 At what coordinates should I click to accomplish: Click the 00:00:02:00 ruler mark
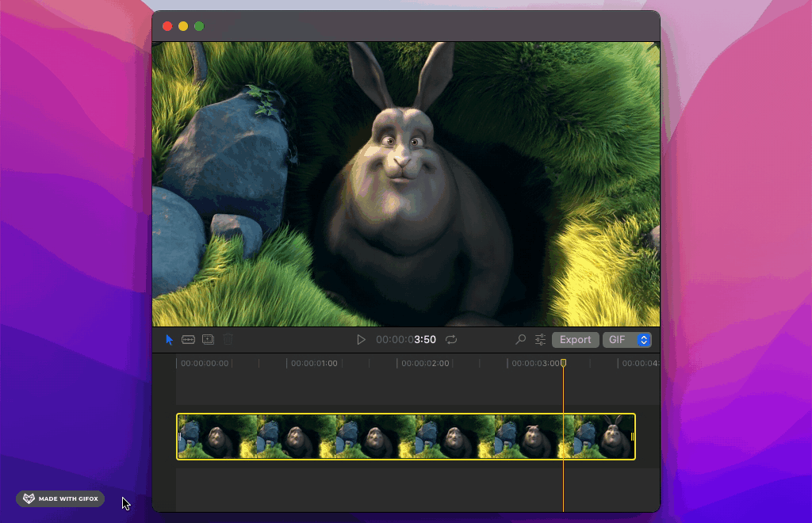(425, 364)
